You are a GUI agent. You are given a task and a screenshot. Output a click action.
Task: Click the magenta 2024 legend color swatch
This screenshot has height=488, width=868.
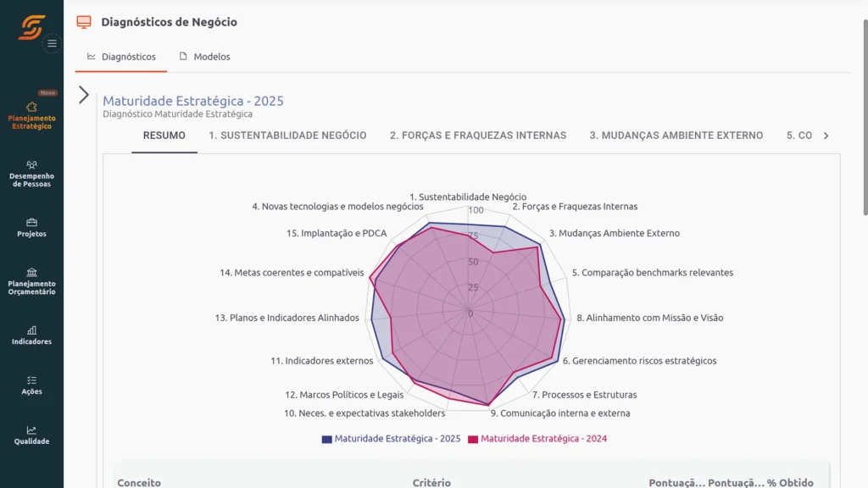click(473, 440)
